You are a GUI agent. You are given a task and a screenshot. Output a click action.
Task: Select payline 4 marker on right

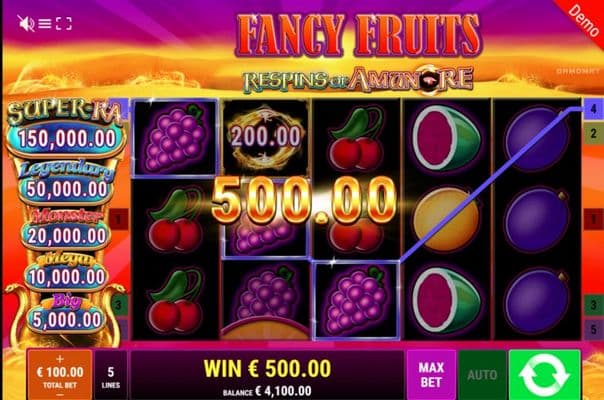(x=593, y=109)
